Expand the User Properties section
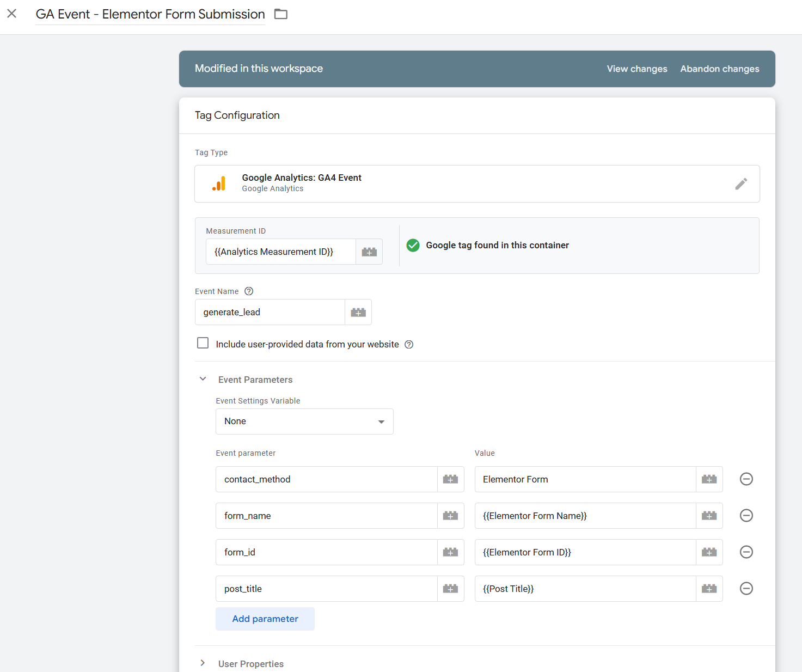802x672 pixels. point(203,663)
